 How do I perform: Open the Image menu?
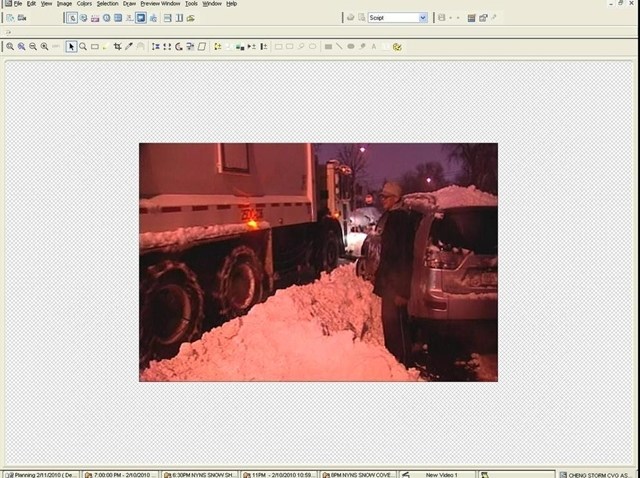coord(64,4)
